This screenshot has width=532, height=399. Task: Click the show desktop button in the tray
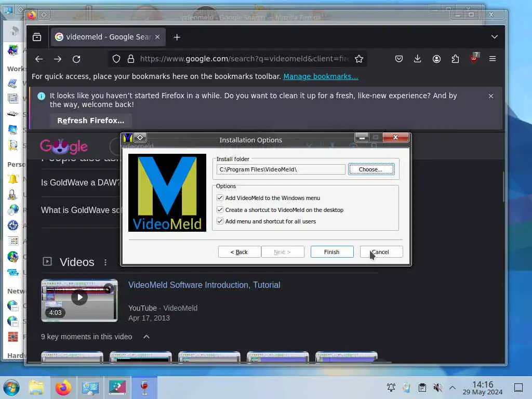click(x=518, y=388)
